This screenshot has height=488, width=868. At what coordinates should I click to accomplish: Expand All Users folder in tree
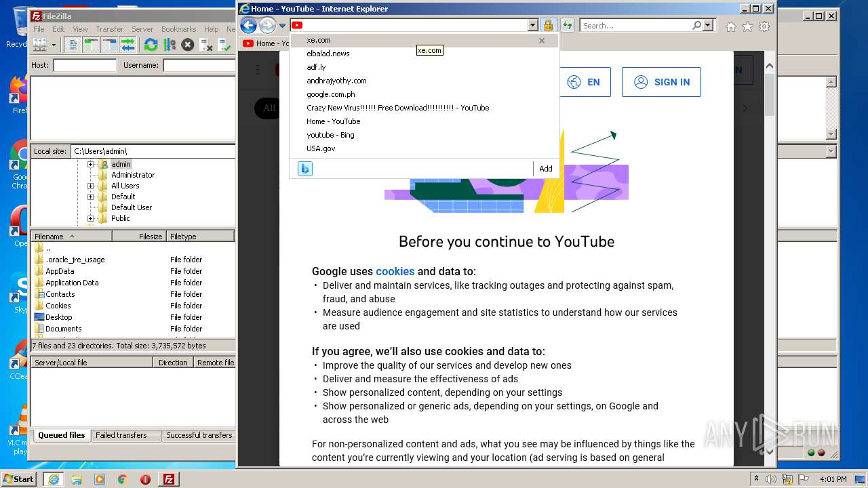[90, 186]
